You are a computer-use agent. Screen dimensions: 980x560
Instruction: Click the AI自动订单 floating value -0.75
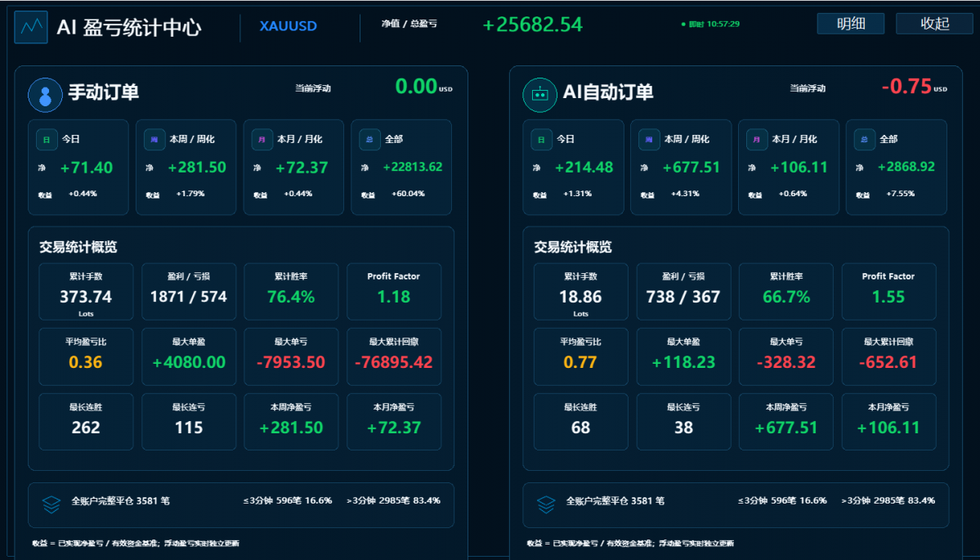coord(907,87)
